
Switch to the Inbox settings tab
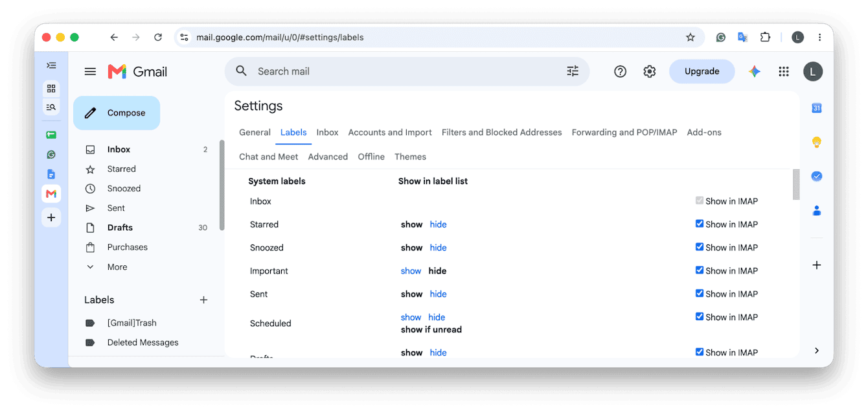(327, 132)
